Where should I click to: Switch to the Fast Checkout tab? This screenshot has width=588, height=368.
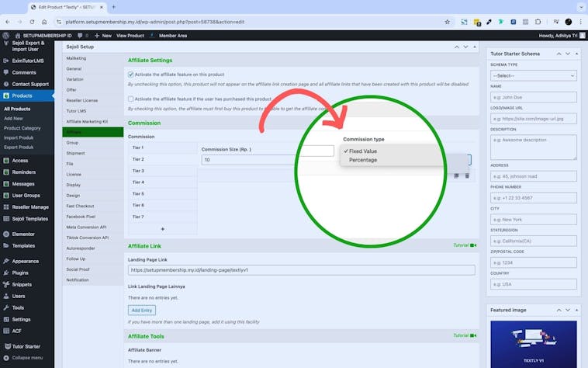click(81, 206)
